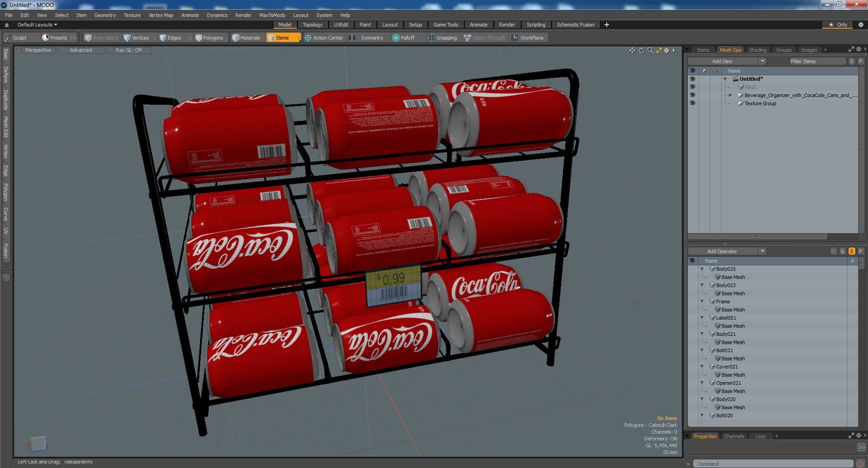Image resolution: width=868 pixels, height=468 pixels.
Task: Open the Duplicate vertical toolbox tab
Action: point(6,100)
